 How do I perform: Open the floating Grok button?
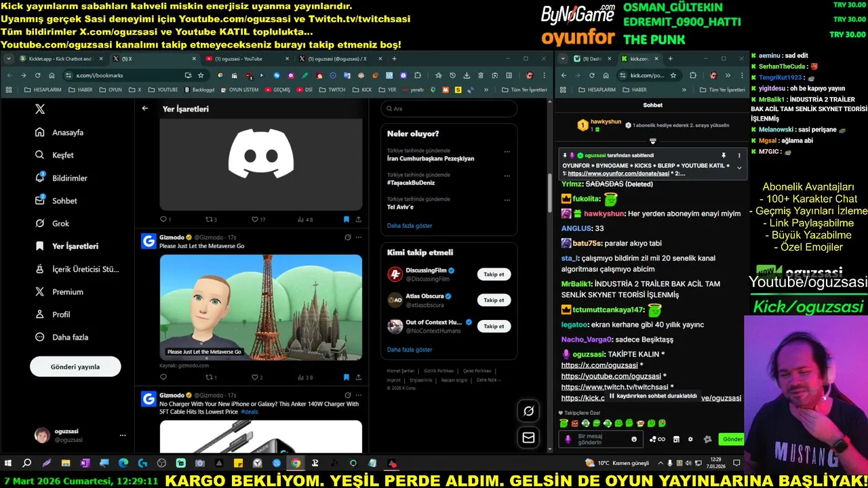528,411
